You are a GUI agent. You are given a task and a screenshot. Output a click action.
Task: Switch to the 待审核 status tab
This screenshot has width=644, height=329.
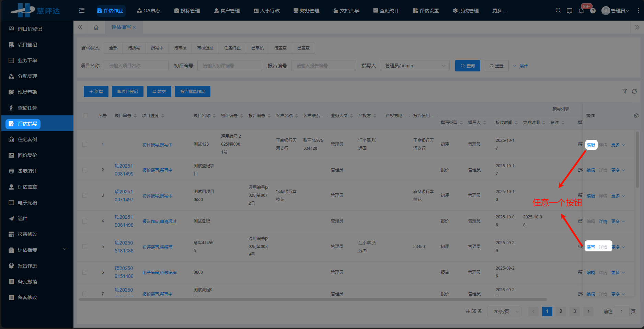[x=180, y=48]
